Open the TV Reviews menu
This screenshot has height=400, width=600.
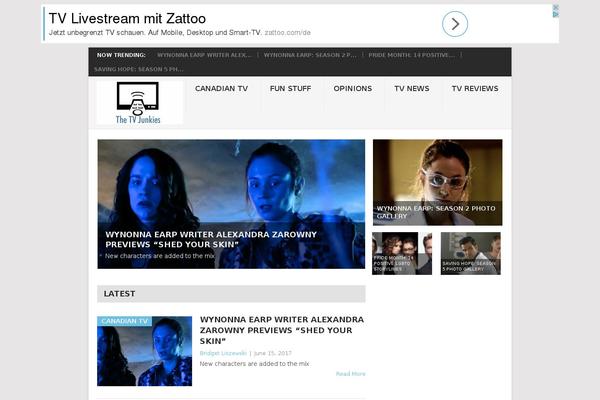click(x=475, y=88)
